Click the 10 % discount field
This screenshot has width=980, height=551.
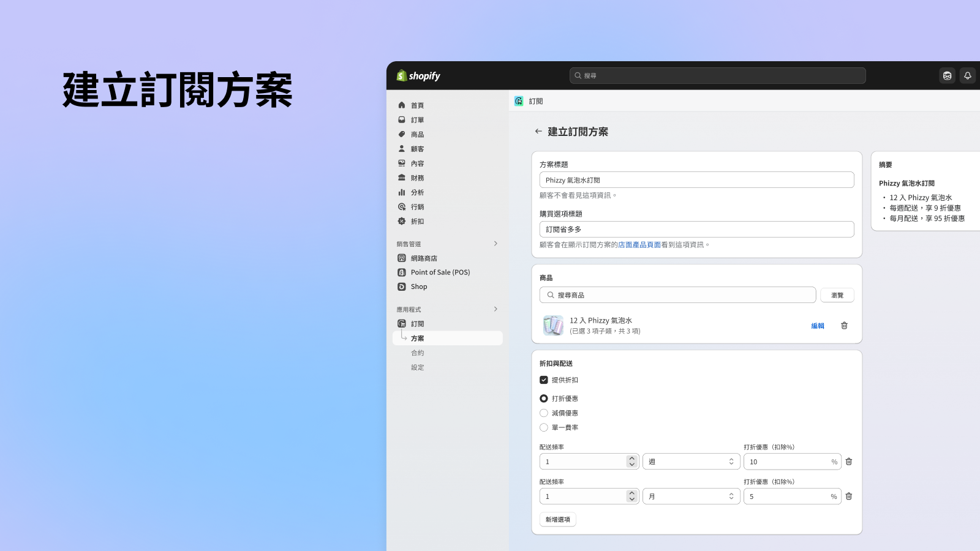(792, 462)
